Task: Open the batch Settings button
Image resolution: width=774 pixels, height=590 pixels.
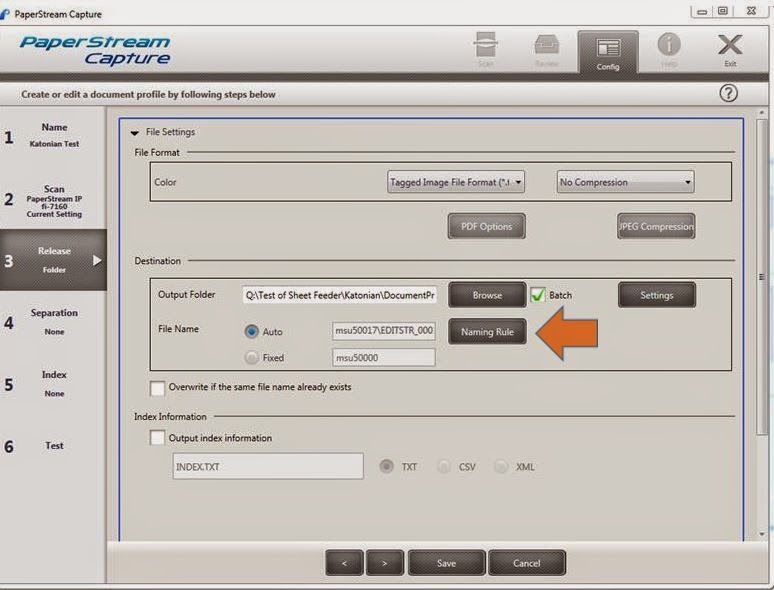Action: click(x=657, y=295)
